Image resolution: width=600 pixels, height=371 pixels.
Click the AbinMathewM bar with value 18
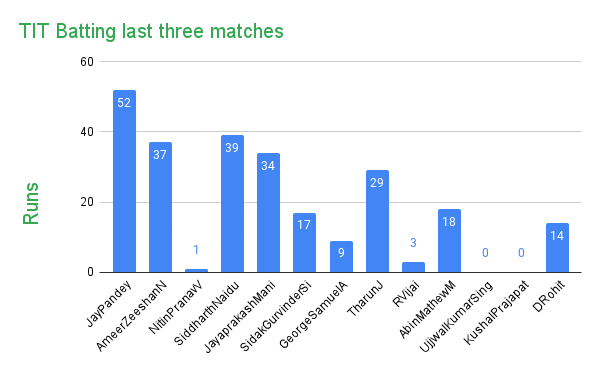(449, 241)
